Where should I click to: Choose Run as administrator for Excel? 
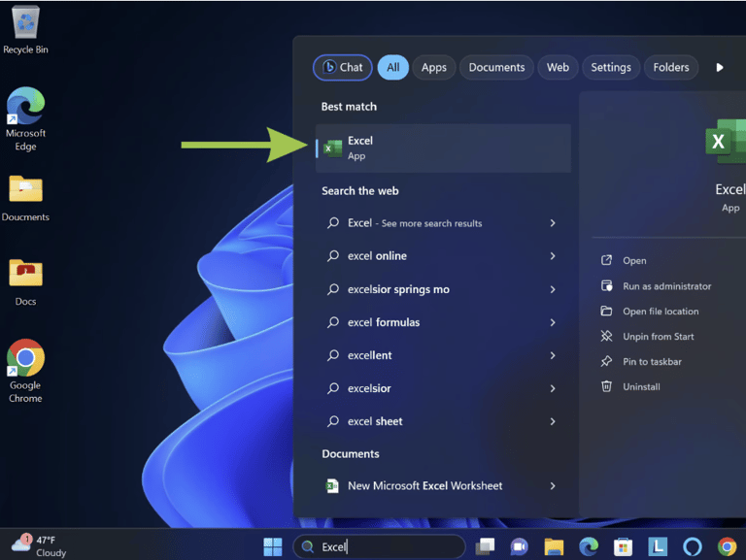(656, 286)
